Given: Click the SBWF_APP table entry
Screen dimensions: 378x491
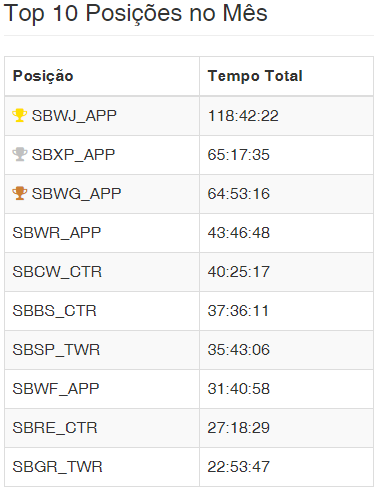Looking at the screenshot, I should point(56,389).
